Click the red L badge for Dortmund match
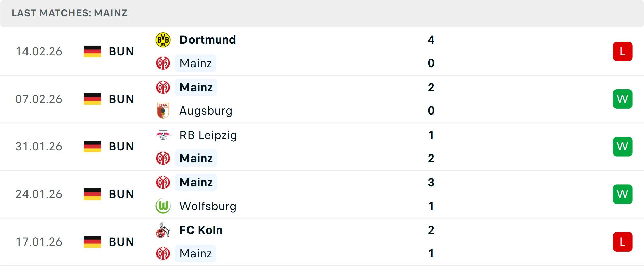This screenshot has width=644, height=266. pyautogui.click(x=623, y=51)
